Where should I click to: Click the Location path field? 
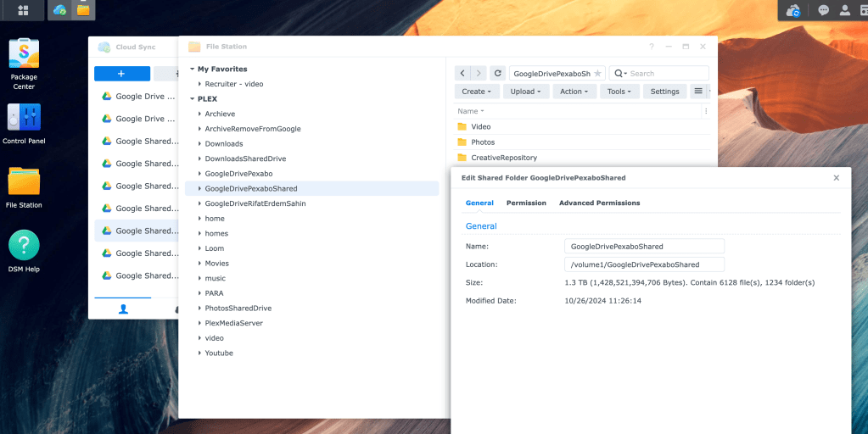(644, 264)
